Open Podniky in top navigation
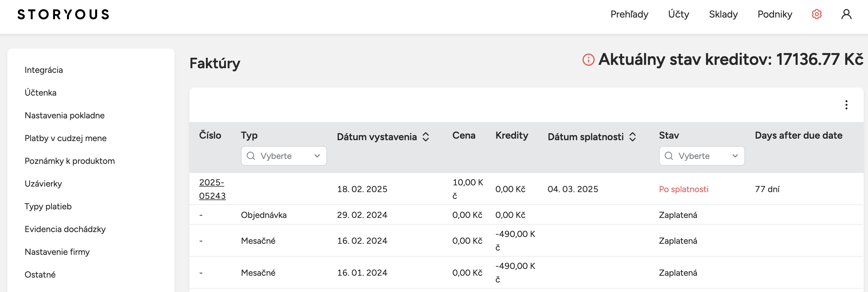 [775, 14]
